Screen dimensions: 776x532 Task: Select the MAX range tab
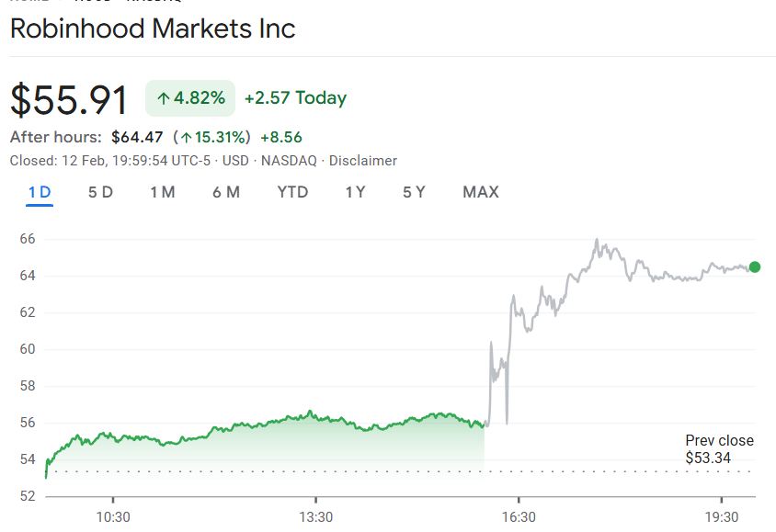[481, 192]
